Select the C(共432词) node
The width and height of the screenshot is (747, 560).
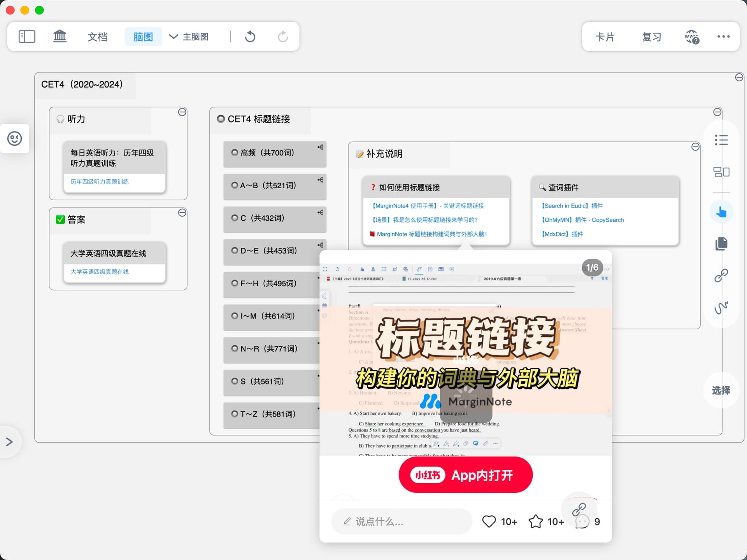[x=275, y=220]
